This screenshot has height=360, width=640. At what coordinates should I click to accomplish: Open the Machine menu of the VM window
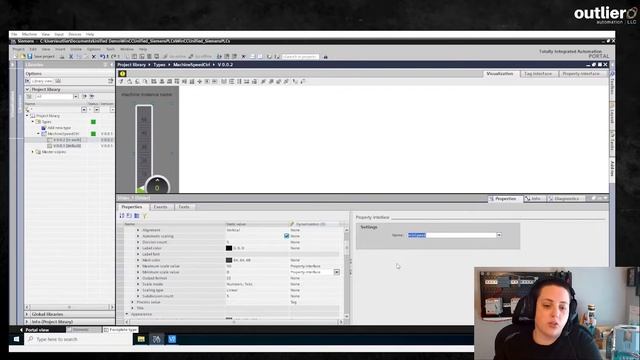point(29,34)
